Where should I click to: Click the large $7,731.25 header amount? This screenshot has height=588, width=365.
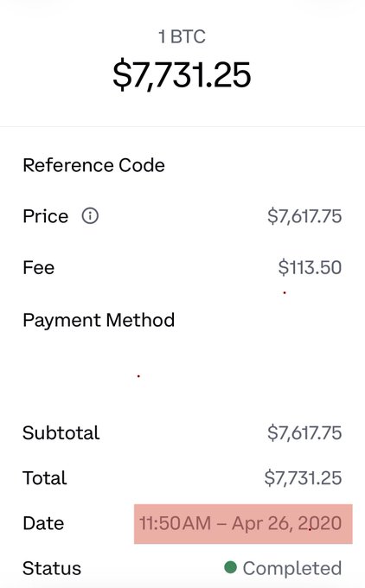tap(182, 75)
